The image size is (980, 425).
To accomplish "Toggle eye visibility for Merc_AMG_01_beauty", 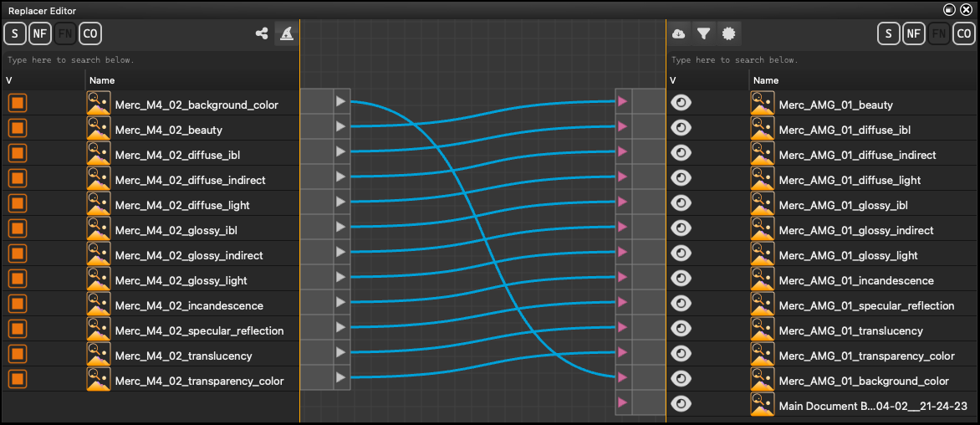I will coord(681,103).
